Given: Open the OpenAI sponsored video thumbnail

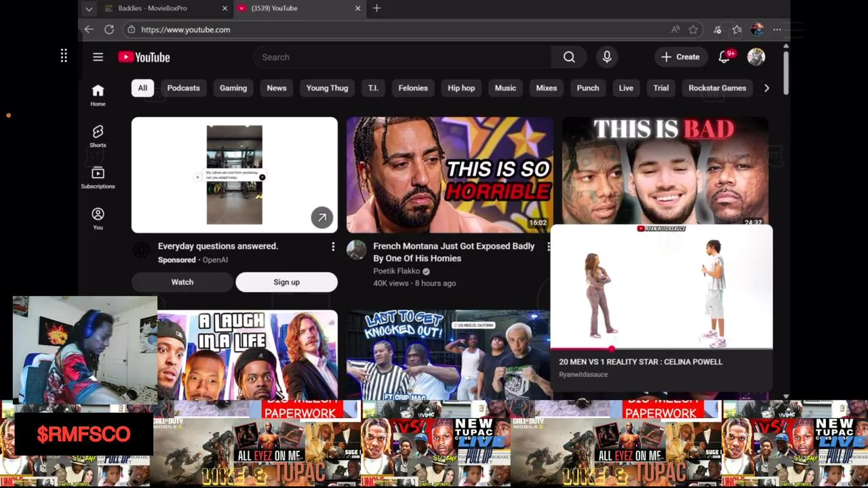Looking at the screenshot, I should coord(235,175).
